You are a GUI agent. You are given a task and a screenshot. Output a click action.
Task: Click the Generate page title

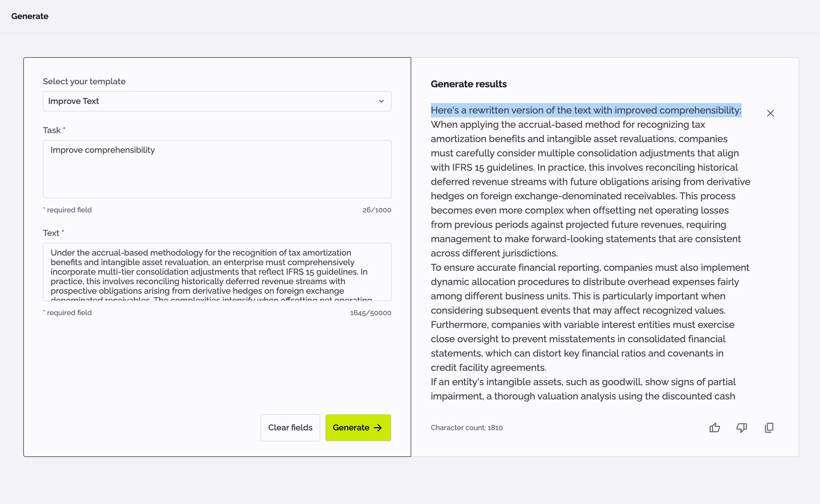(x=30, y=16)
